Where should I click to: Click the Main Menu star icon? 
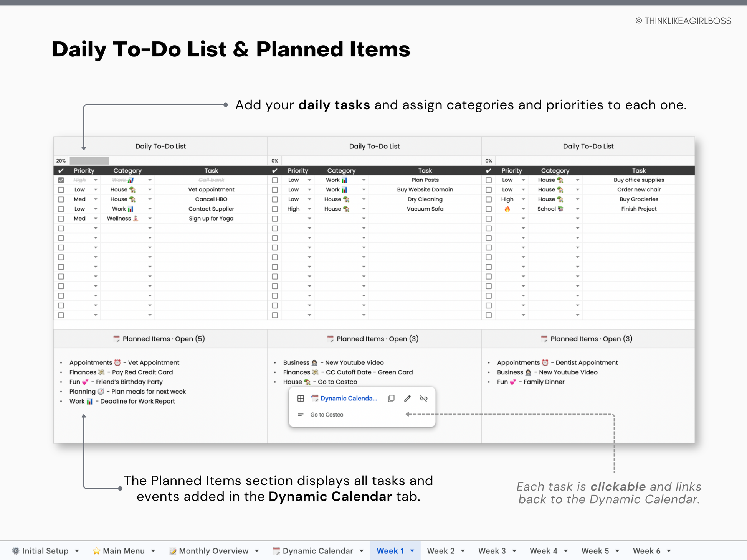coord(96,551)
